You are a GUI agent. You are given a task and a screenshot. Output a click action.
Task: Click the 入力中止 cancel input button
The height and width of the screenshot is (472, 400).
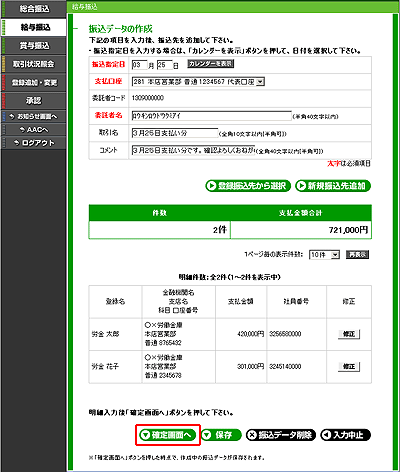click(345, 435)
